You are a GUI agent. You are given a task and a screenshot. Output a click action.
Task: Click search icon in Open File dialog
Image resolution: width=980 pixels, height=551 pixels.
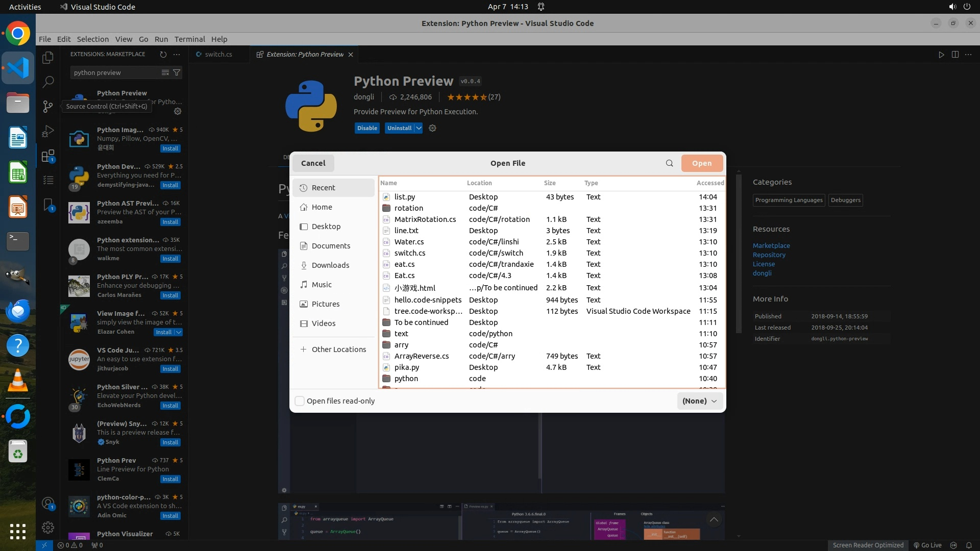[x=669, y=163]
